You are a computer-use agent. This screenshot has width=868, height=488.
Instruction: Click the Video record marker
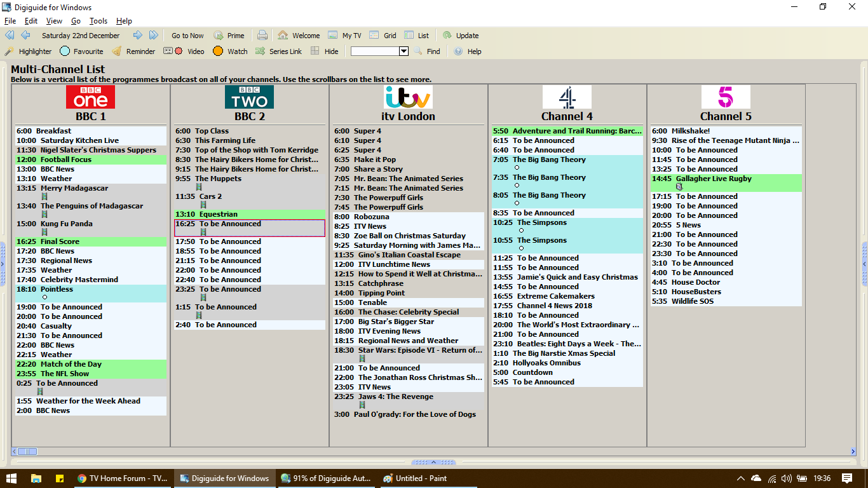(184, 51)
